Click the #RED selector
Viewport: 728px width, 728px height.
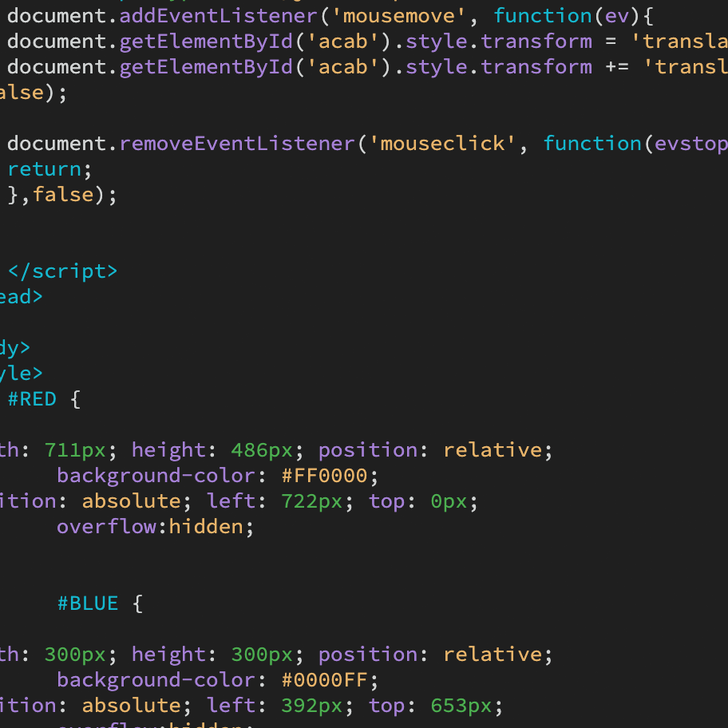click(x=32, y=399)
